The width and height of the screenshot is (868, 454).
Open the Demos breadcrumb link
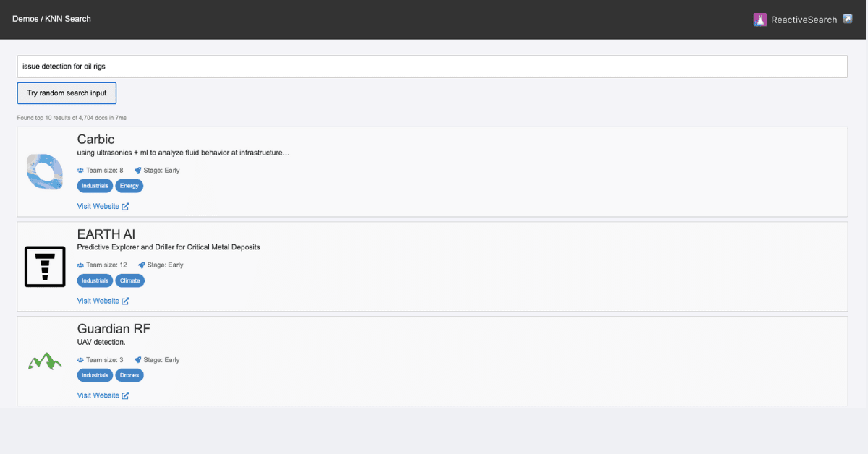click(25, 18)
